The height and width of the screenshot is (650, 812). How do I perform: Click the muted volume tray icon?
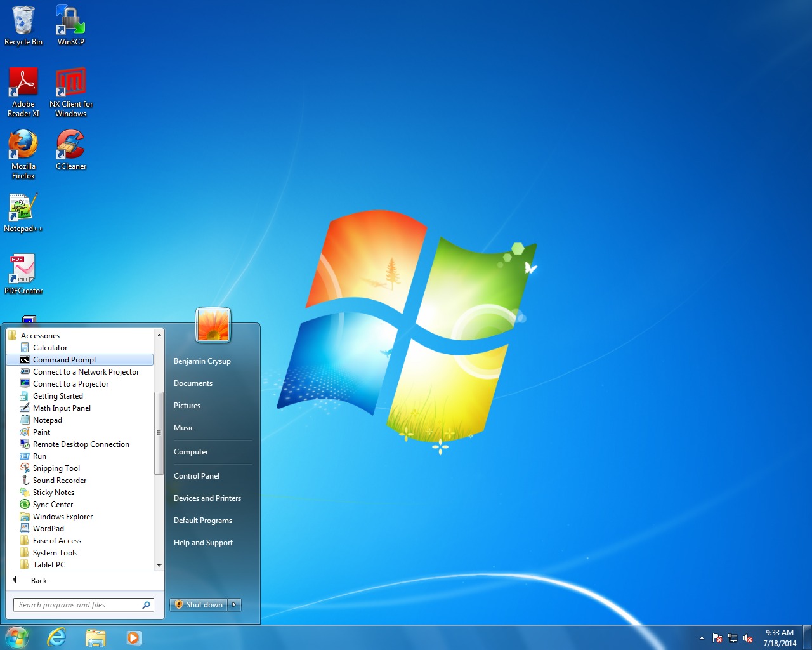point(748,638)
